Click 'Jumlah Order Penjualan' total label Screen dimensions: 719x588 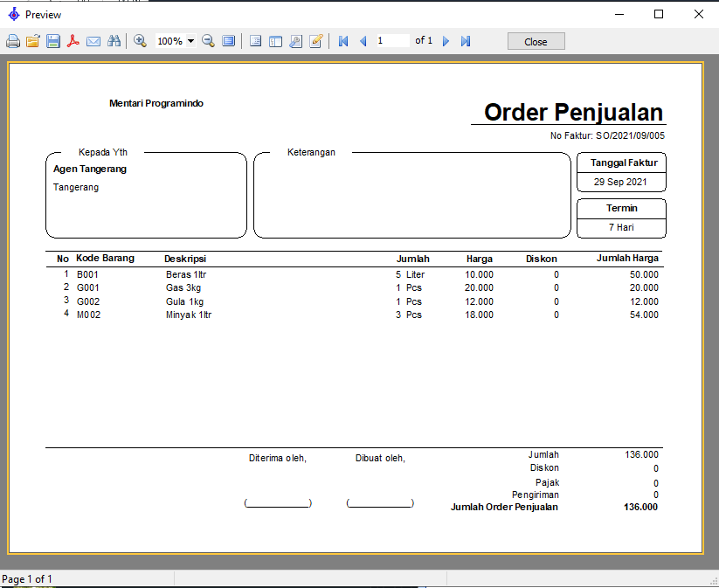point(504,507)
